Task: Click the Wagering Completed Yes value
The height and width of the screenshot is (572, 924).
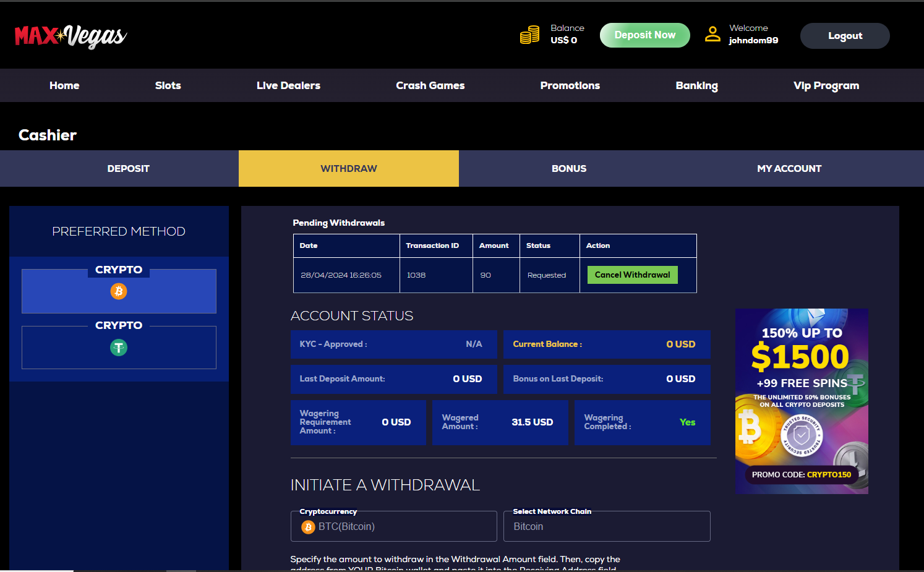Action: [687, 422]
